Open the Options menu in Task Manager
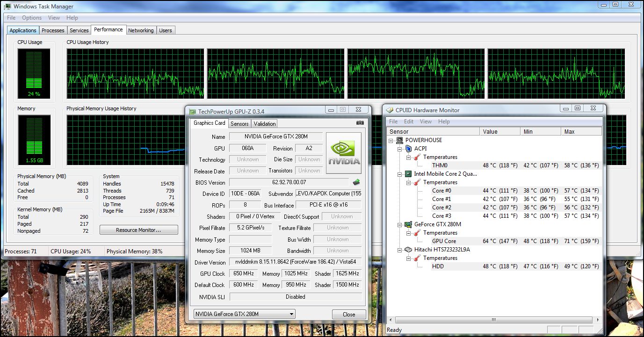Viewport: 644px width, 337px height. coord(32,18)
